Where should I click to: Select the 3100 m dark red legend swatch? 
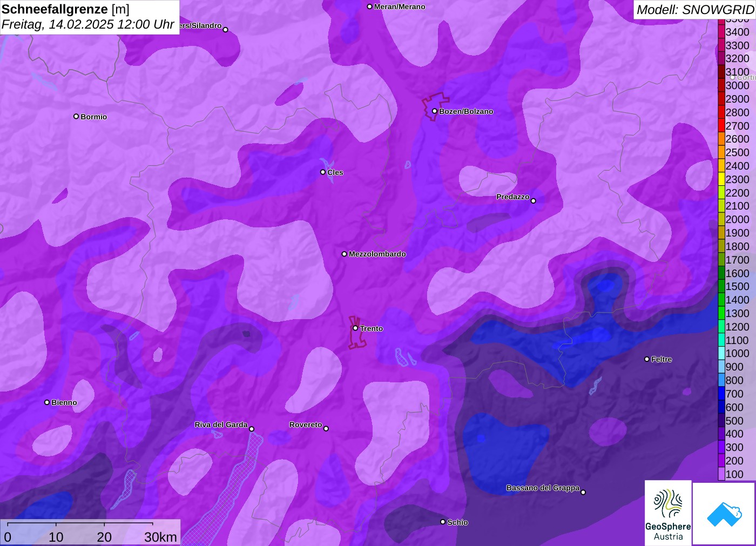(721, 72)
